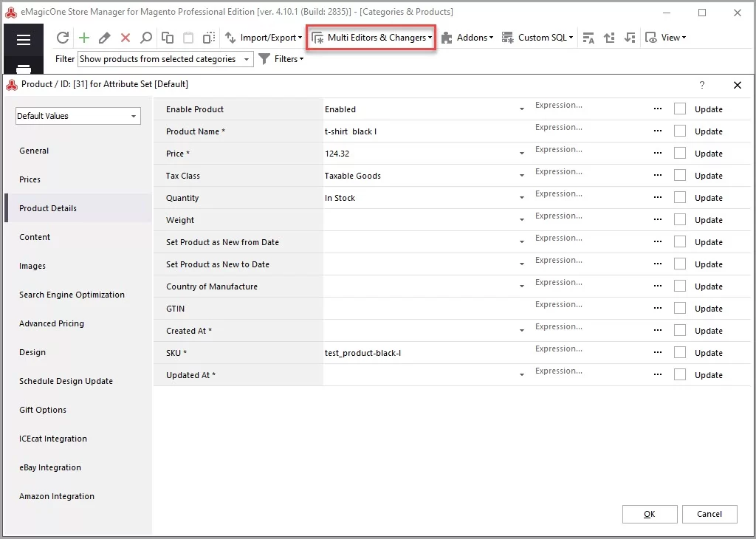Check Update box for Price
Image resolution: width=756 pixels, height=539 pixels.
pos(680,154)
